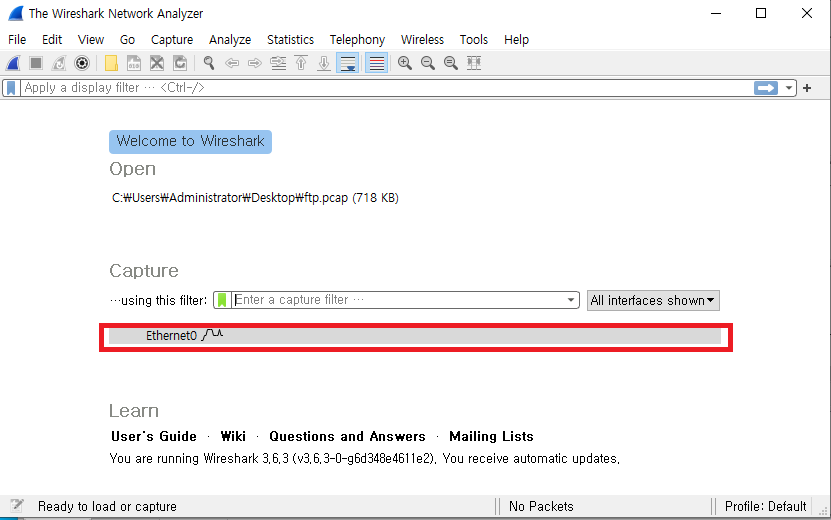Click the Zoom in icon
The image size is (831, 520).
[x=405, y=63]
